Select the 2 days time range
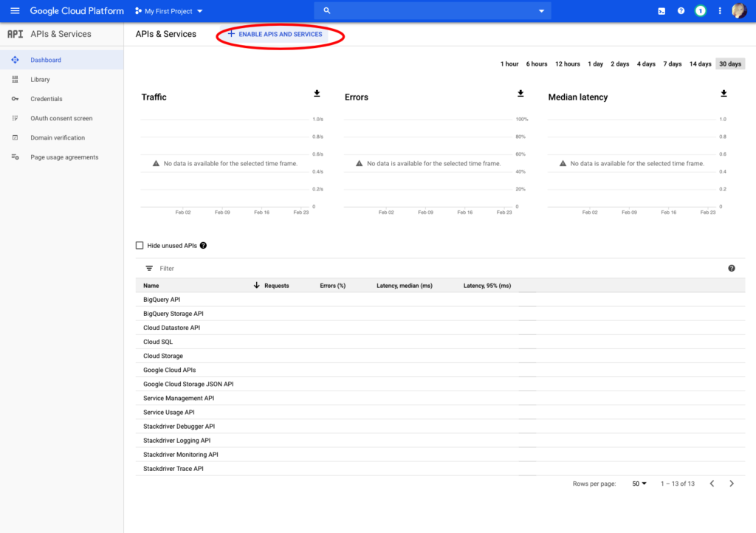This screenshot has width=756, height=533. point(620,63)
